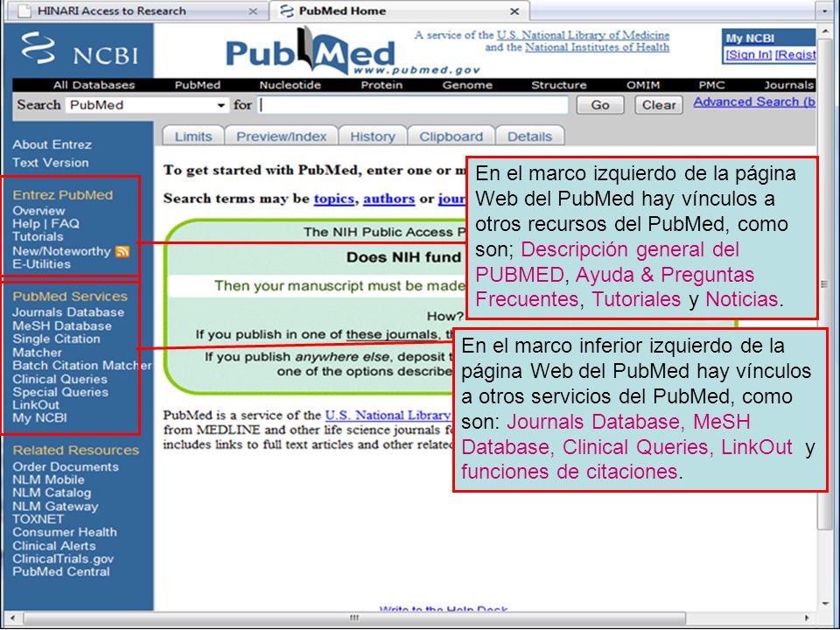Viewport: 840px width, 630px height.
Task: Click the horizontal scrollbar thumb
Action: pyautogui.click(x=354, y=619)
